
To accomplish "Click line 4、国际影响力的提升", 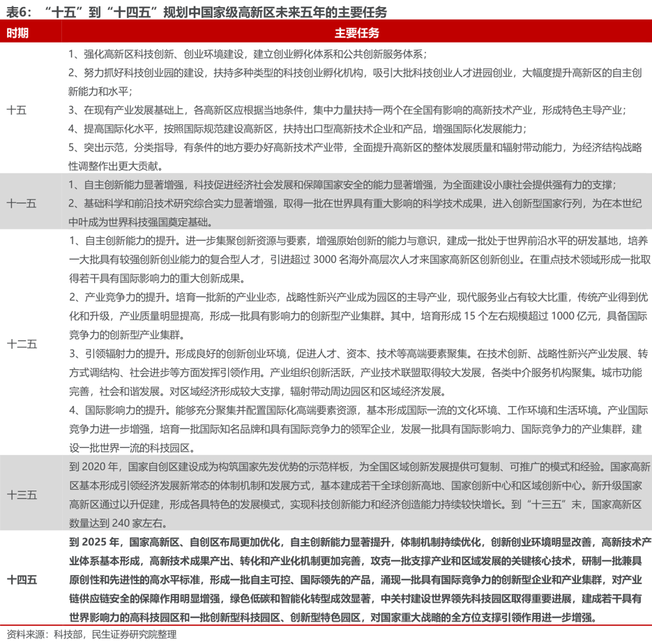I will point(359,410).
